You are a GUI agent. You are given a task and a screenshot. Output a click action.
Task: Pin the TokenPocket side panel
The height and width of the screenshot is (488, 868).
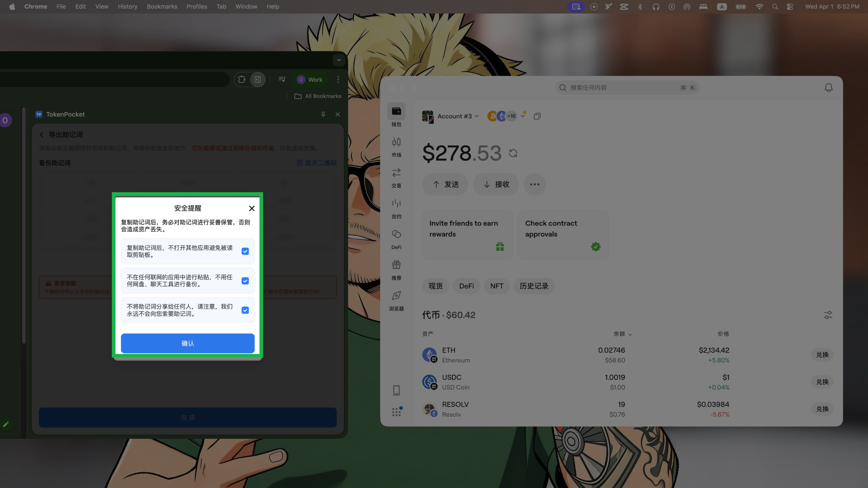[x=323, y=114]
